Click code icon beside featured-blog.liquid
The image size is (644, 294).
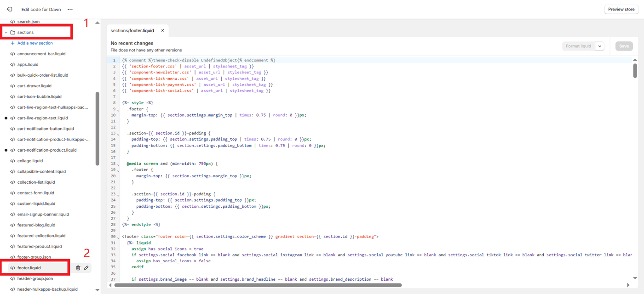(x=13, y=225)
